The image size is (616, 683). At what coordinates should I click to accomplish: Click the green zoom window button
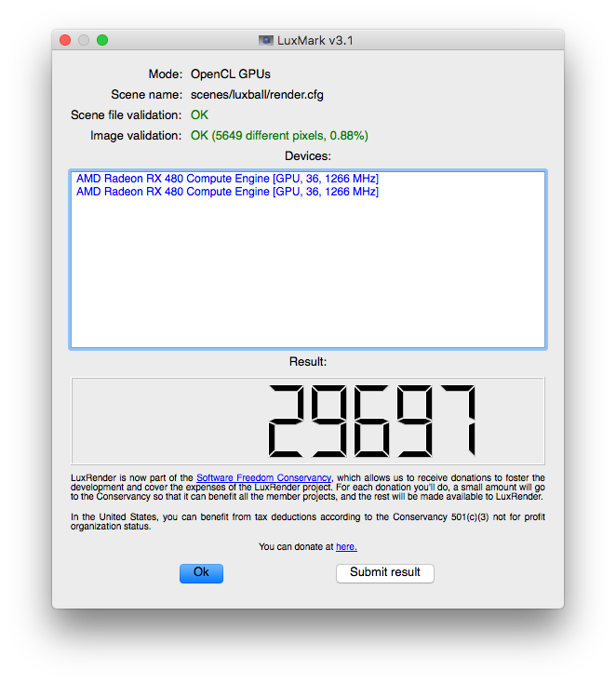pyautogui.click(x=102, y=40)
